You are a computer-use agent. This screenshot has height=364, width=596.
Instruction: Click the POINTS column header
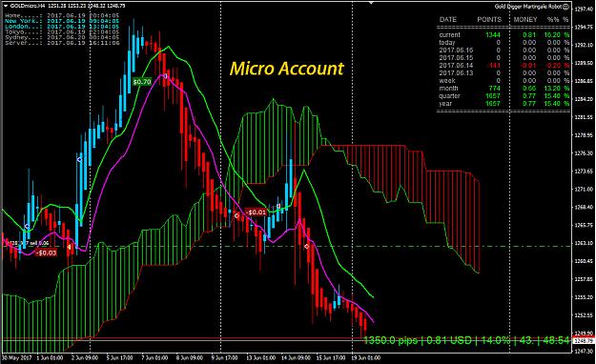(x=489, y=19)
